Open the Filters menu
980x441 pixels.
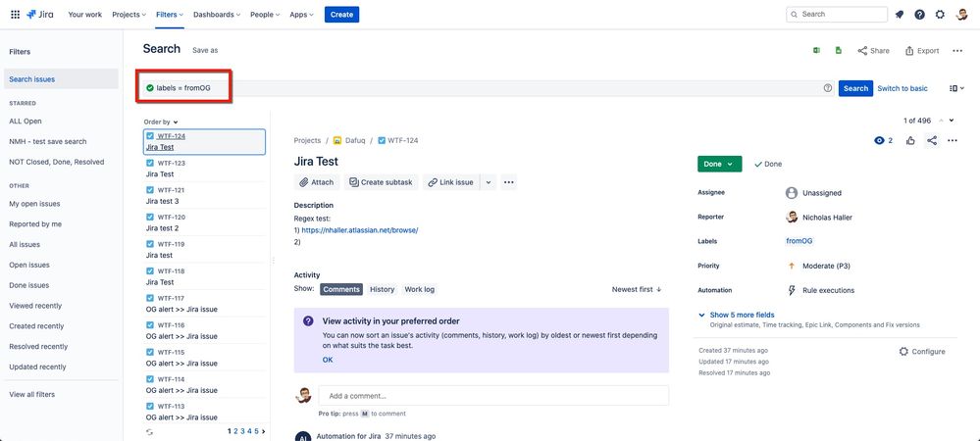pos(170,15)
